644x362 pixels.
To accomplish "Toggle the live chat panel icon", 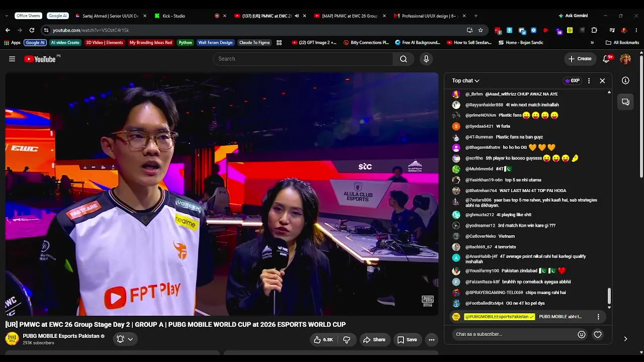I will [x=625, y=102].
